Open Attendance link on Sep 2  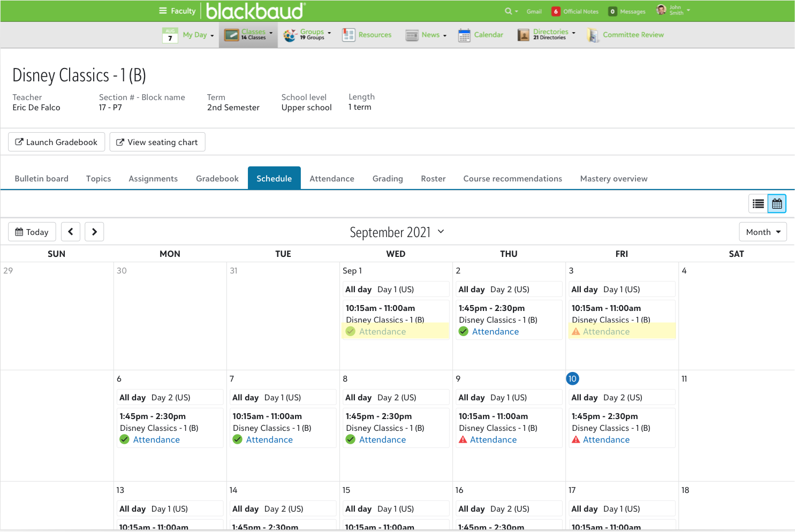coord(496,331)
